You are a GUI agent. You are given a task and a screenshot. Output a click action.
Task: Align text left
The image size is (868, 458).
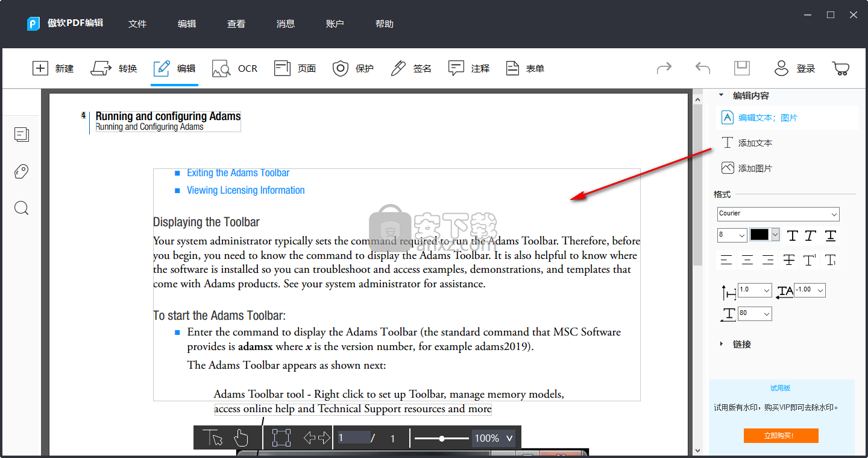point(726,260)
